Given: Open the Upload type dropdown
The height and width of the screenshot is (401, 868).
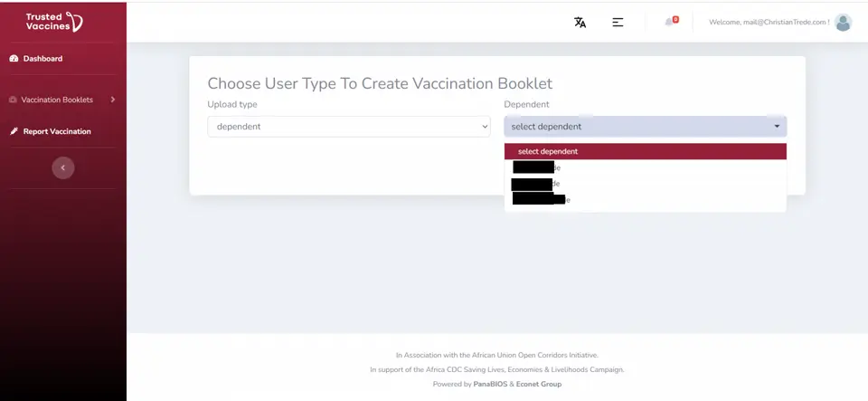Looking at the screenshot, I should 349,127.
